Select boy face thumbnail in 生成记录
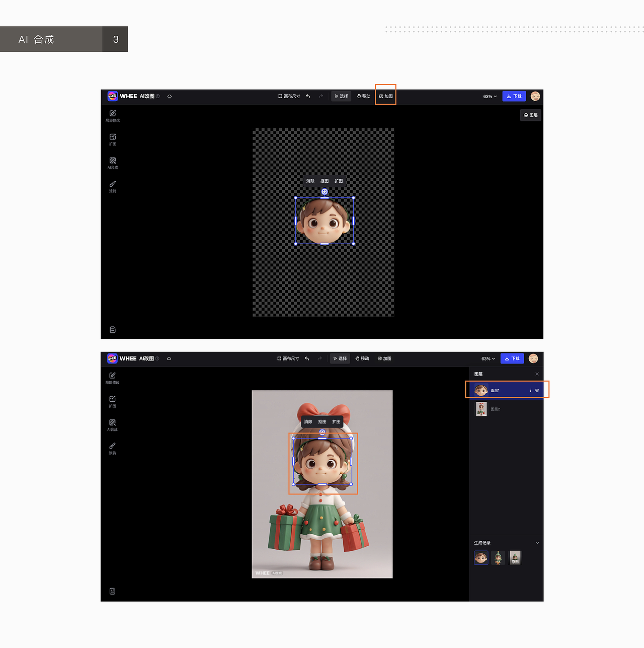Viewport: 644px width, 648px height. [481, 557]
